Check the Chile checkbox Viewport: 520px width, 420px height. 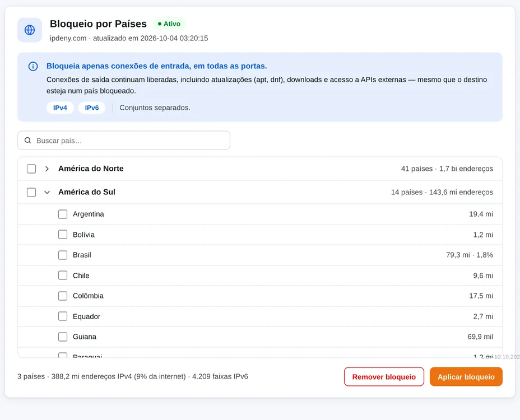(x=63, y=276)
